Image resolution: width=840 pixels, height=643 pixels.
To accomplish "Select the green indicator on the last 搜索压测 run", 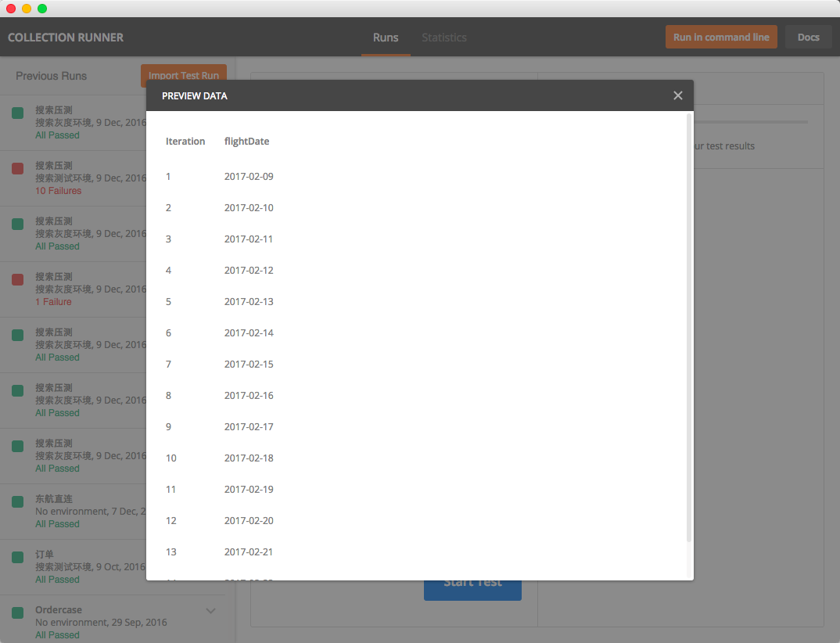I will (x=17, y=446).
